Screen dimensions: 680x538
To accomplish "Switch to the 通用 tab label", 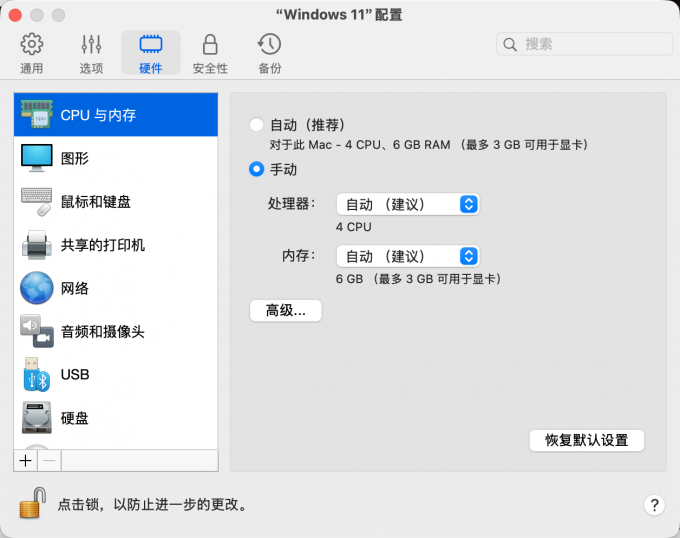I will click(32, 68).
